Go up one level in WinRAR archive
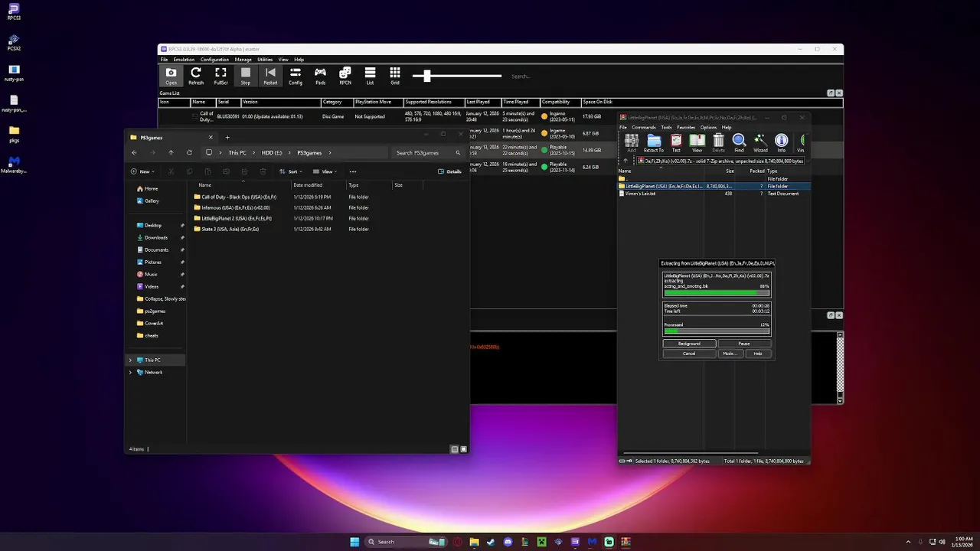Viewport: 980px width, 551px height. [x=626, y=161]
